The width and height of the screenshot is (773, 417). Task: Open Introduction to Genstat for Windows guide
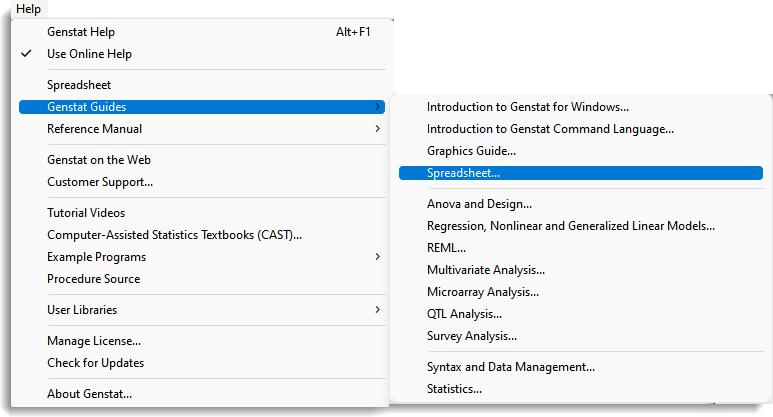(581, 107)
